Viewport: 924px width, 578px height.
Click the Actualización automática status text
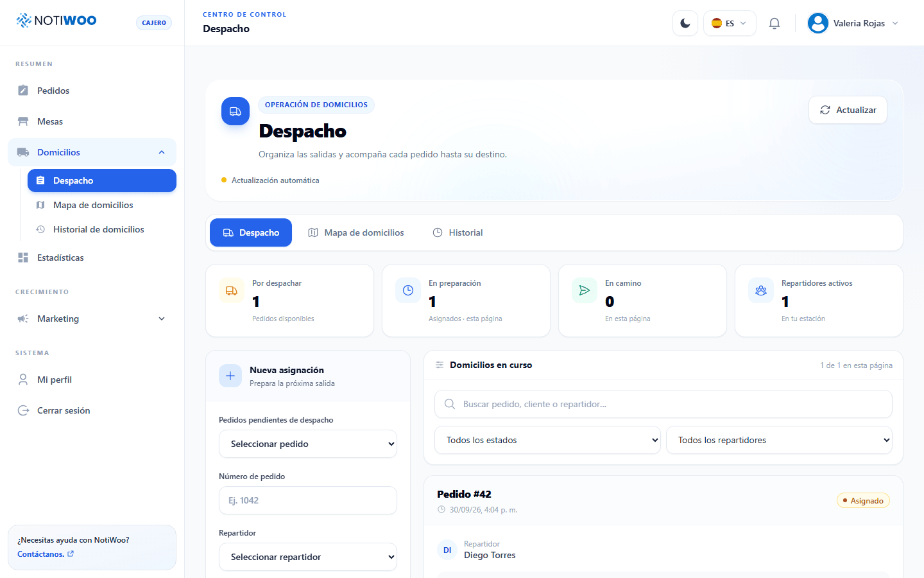click(x=275, y=180)
